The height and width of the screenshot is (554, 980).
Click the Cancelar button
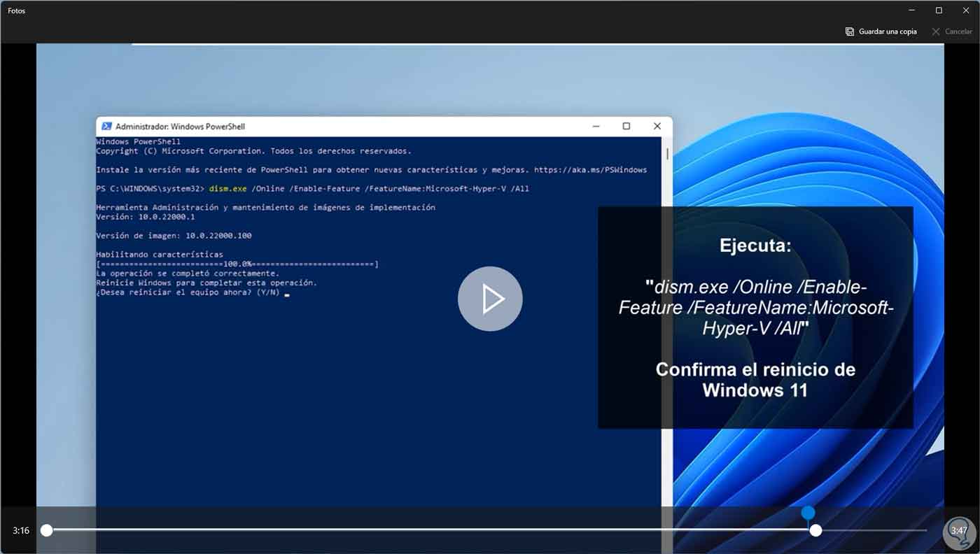pyautogui.click(x=951, y=31)
